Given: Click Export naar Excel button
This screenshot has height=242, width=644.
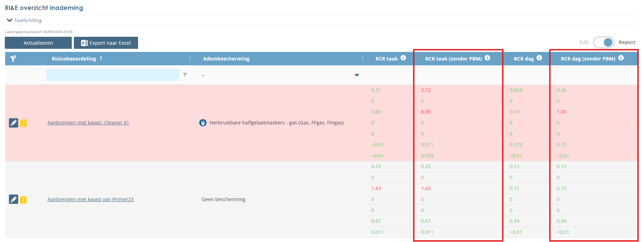Looking at the screenshot, I should pyautogui.click(x=106, y=43).
